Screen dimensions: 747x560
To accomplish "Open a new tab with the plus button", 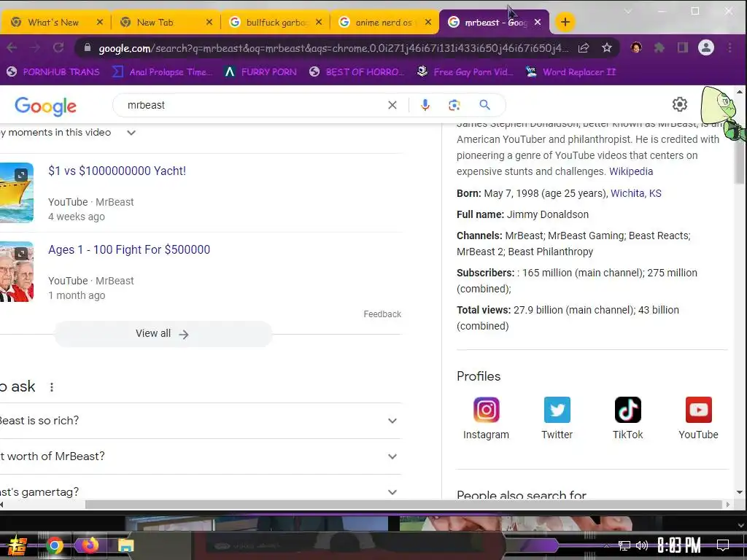I will pyautogui.click(x=565, y=22).
